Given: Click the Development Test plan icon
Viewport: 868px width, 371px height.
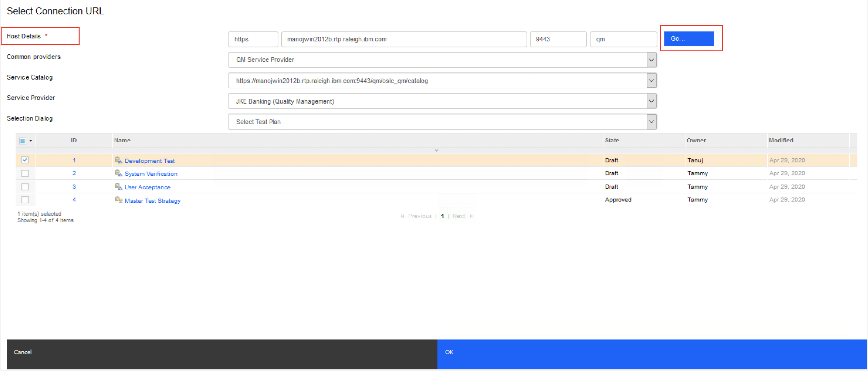Looking at the screenshot, I should (x=119, y=160).
